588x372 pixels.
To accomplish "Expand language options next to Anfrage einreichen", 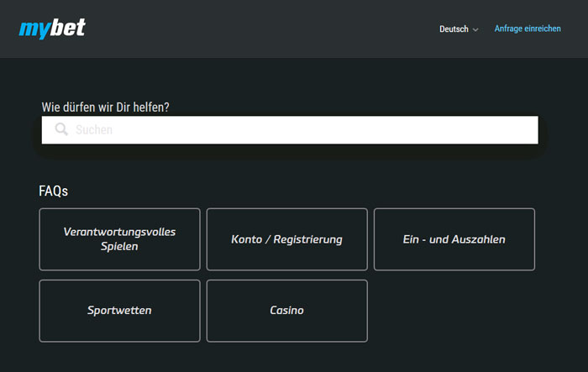I will [459, 29].
